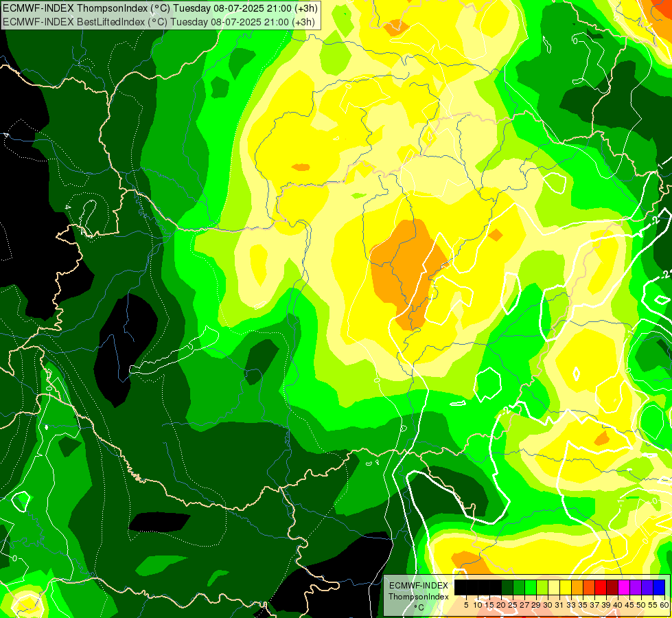Click legend tick value '33'
This screenshot has height=618, width=672.
pos(571,605)
